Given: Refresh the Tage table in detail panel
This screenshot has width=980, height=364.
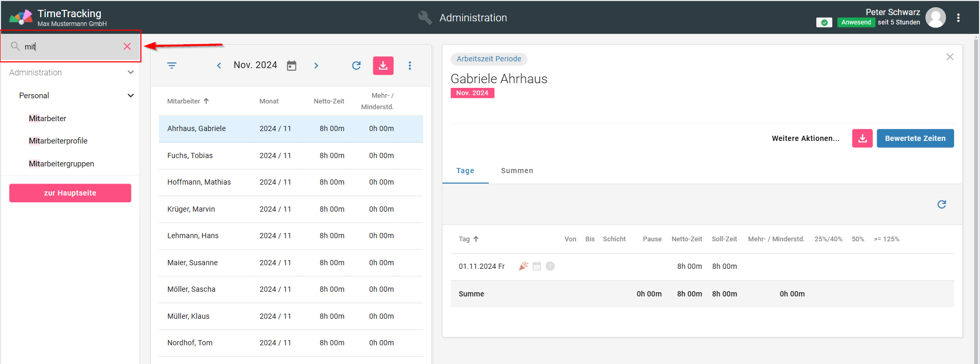Looking at the screenshot, I should (x=942, y=204).
